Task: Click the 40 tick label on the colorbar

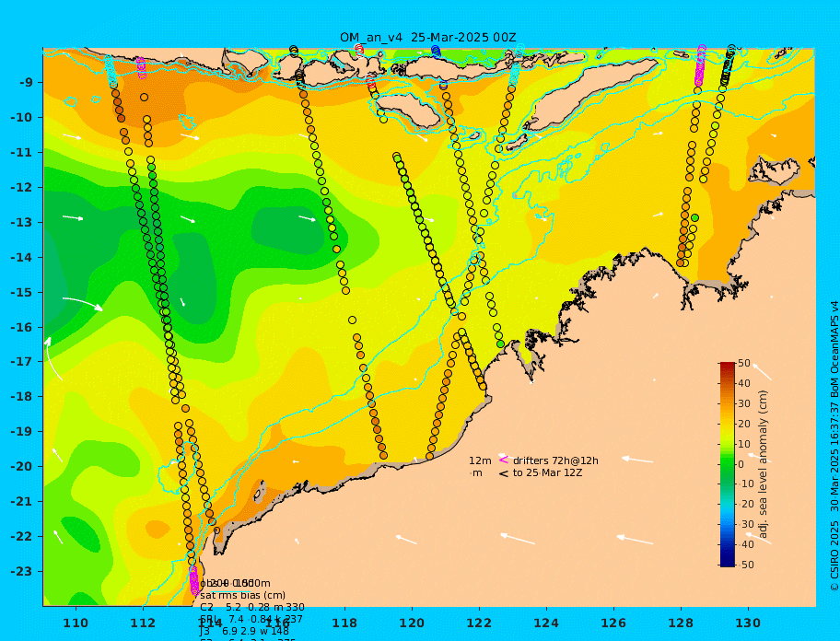Action: [x=744, y=383]
